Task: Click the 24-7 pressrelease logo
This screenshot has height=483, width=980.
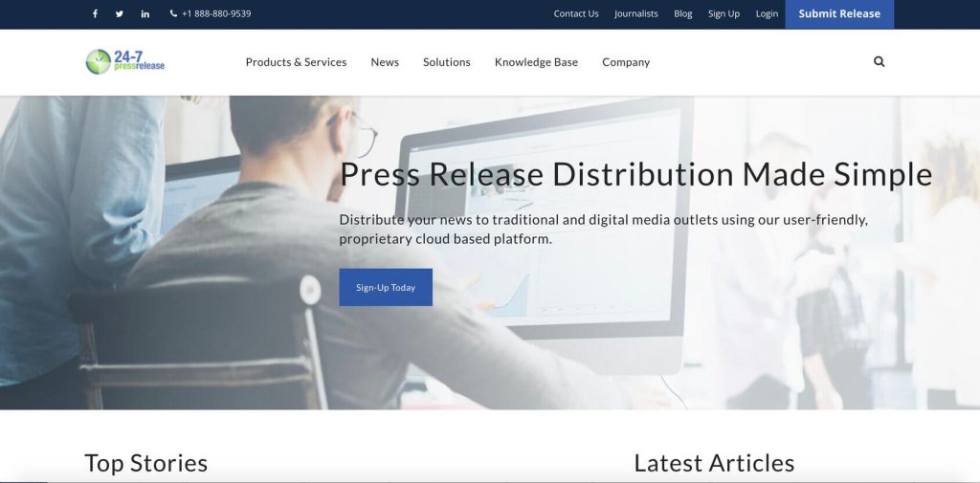Action: [125, 62]
